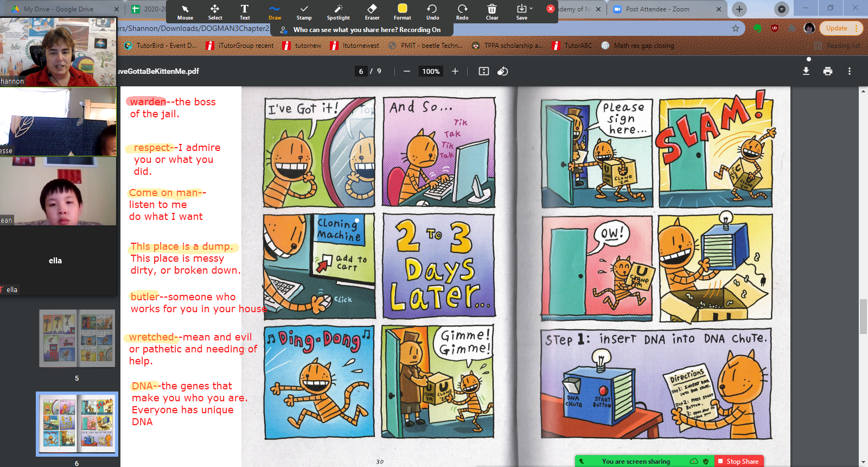Activate the Text annotation tool
868x467 pixels.
(x=245, y=12)
